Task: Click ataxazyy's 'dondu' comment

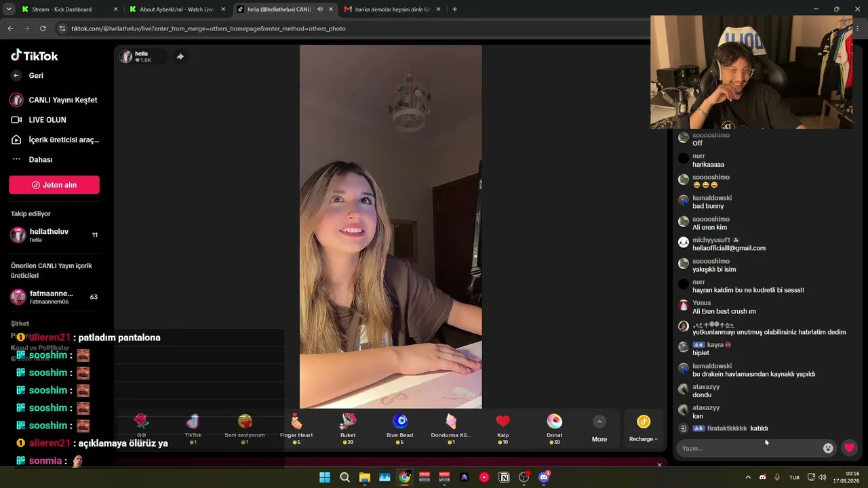Action: tap(702, 395)
